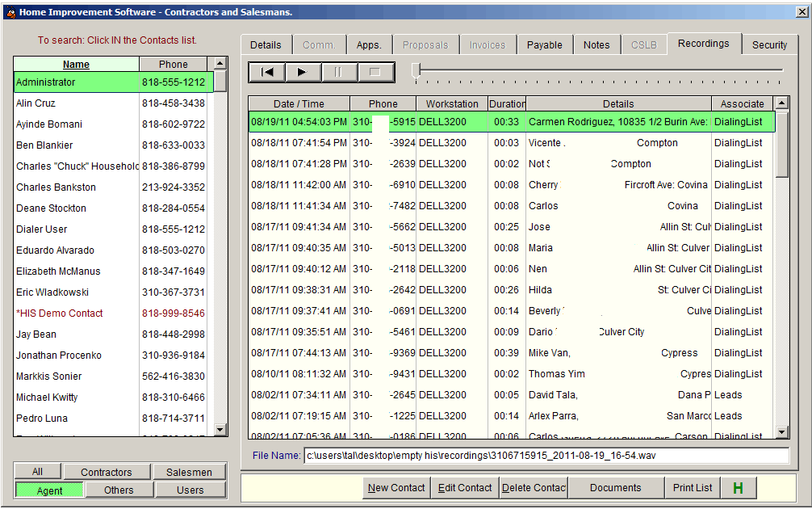The width and height of the screenshot is (812, 509).
Task: Filter contacts by Contractors
Action: point(107,472)
